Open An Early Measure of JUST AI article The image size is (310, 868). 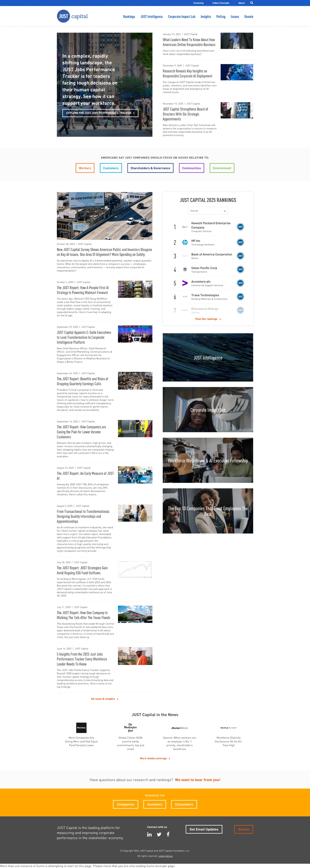(x=85, y=476)
